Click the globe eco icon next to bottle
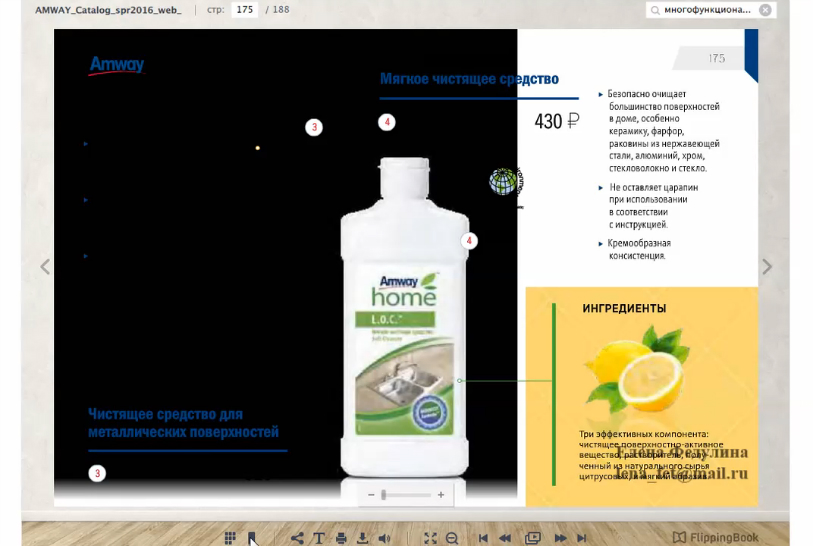Viewport: 813px width, 546px height. point(502,181)
